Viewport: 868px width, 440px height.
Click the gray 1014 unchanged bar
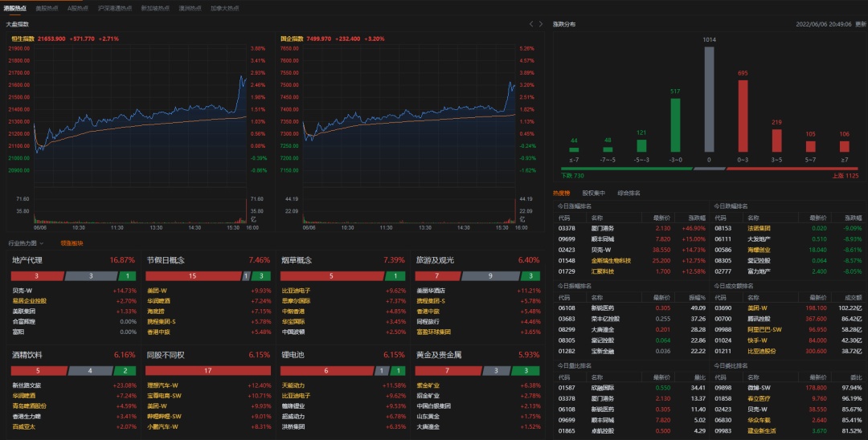tap(709, 99)
